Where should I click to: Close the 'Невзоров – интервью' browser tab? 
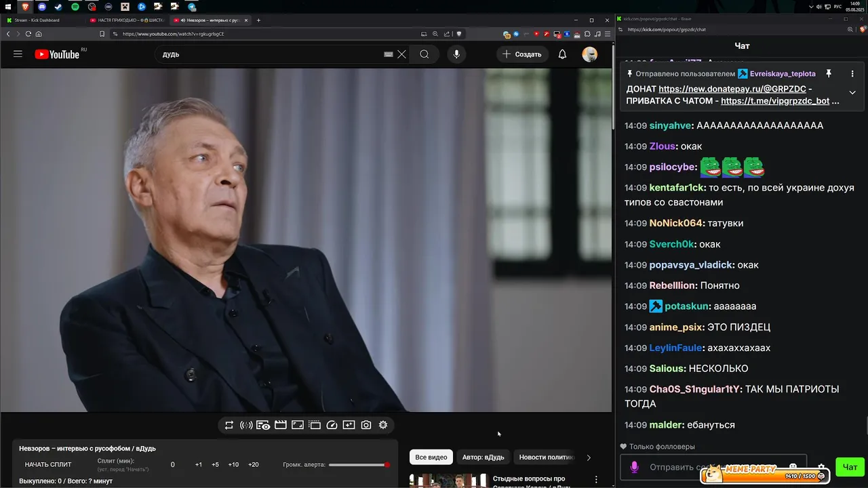(246, 20)
